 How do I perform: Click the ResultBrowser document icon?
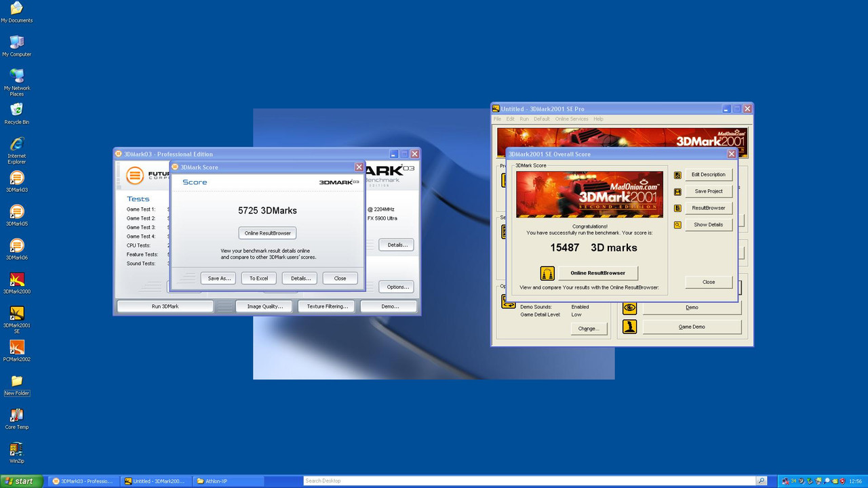coord(677,208)
